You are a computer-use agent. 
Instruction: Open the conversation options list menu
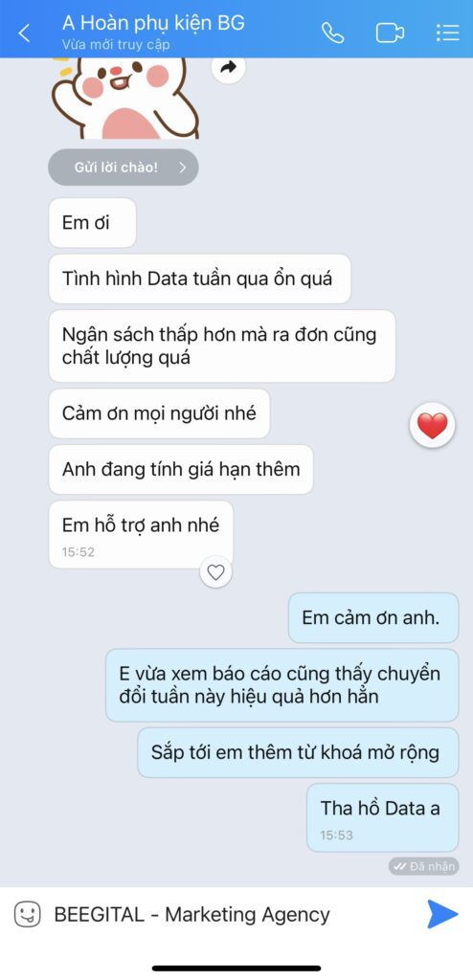tap(448, 33)
